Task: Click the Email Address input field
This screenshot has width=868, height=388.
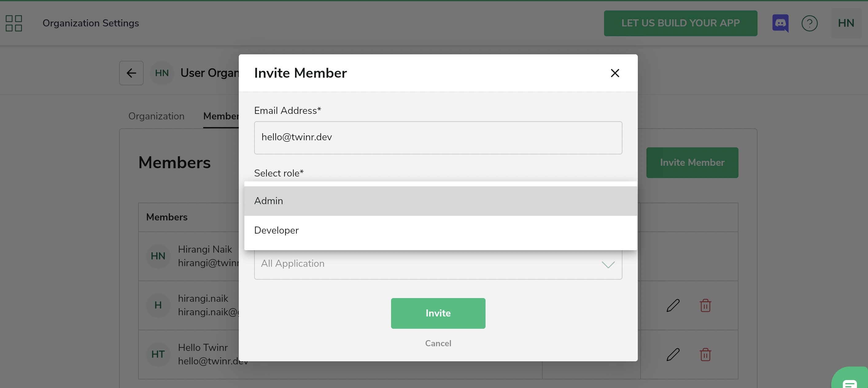Action: click(x=438, y=138)
